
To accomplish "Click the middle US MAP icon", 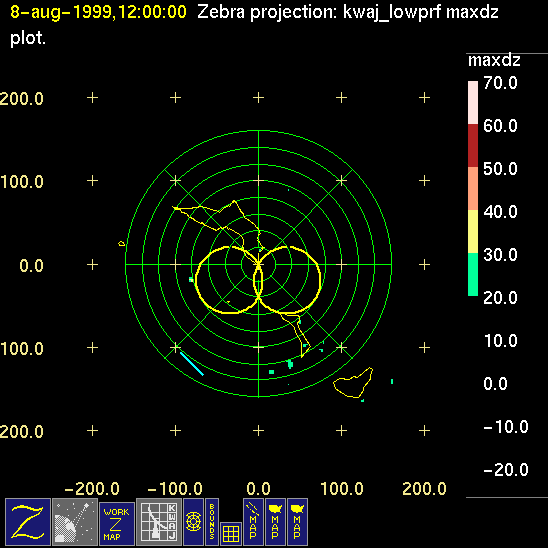I will tap(275, 522).
